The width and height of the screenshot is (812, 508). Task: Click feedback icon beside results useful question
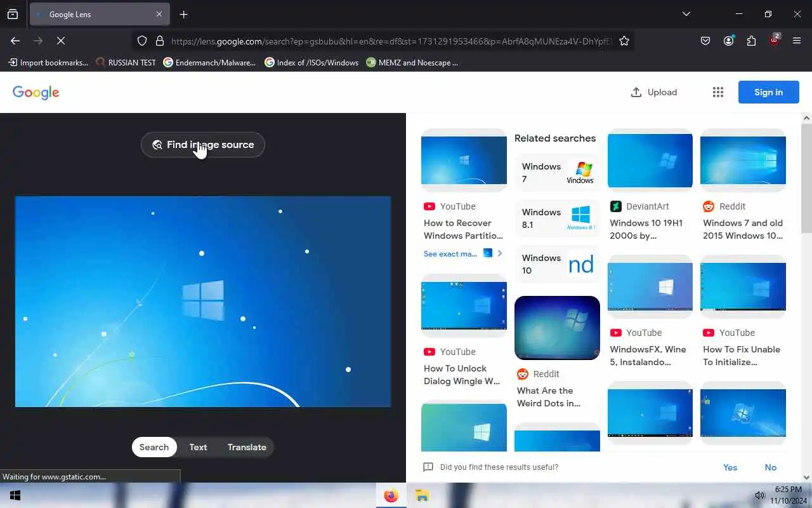428,467
